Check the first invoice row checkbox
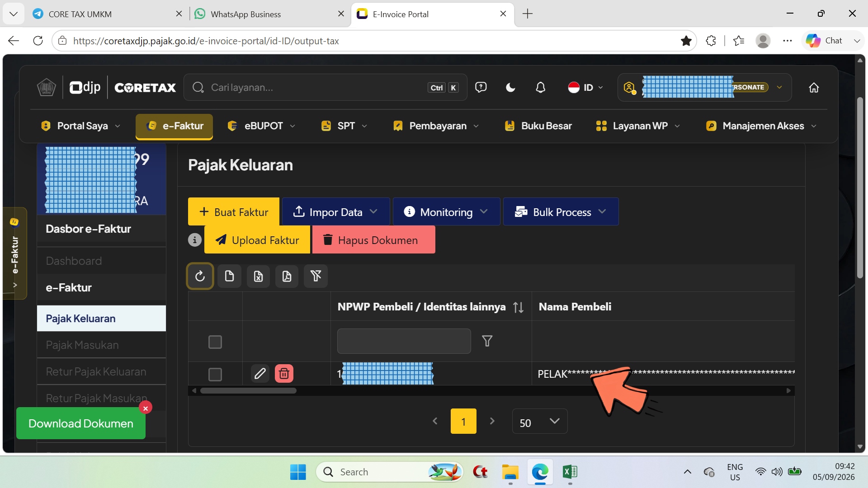Viewport: 868px width, 488px height. point(215,375)
